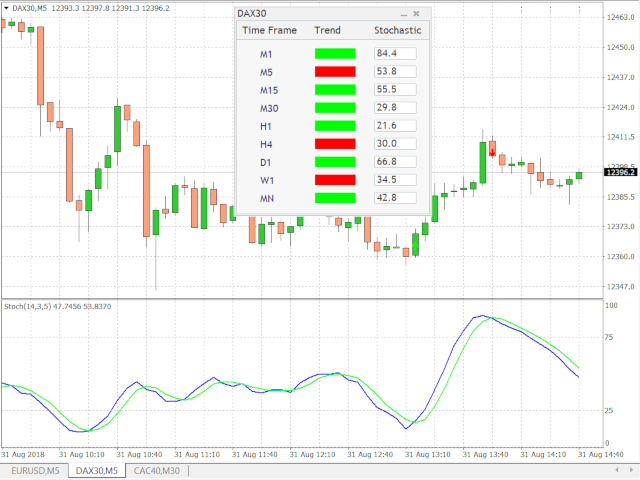The height and width of the screenshot is (480, 640).
Task: Minimize the DAX30 panel
Action: (404, 14)
